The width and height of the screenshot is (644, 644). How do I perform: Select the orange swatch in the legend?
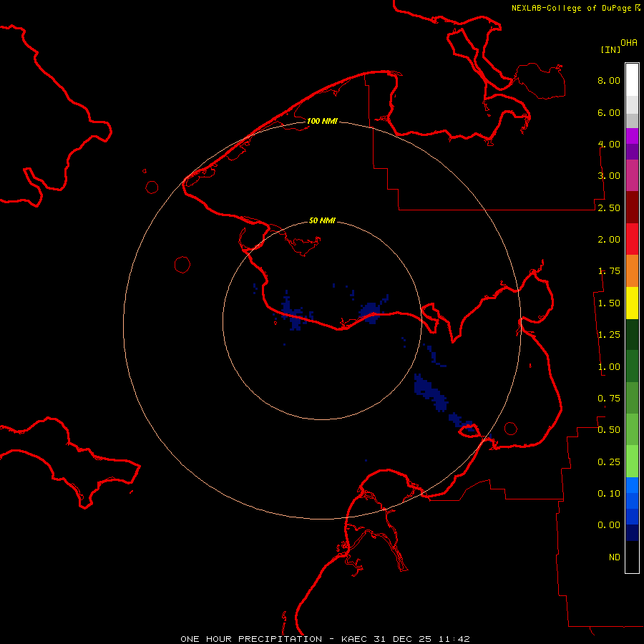[632, 270]
